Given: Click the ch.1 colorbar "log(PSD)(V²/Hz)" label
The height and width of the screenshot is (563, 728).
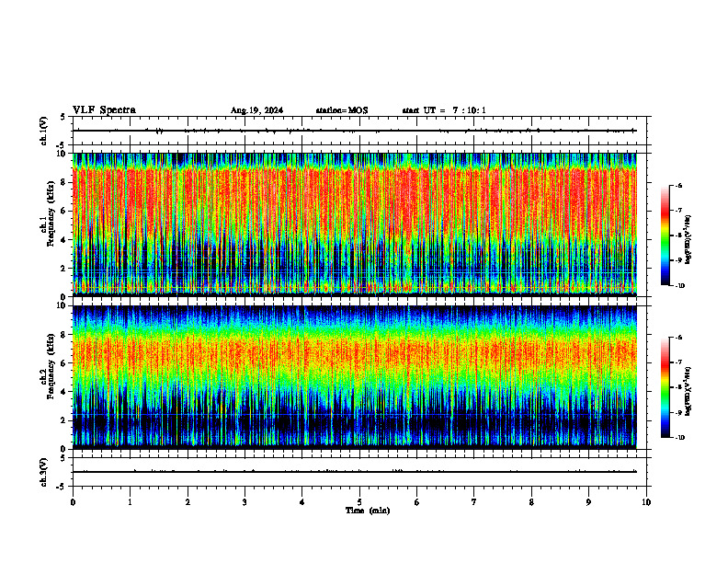Looking at the screenshot, I should pos(688,239).
